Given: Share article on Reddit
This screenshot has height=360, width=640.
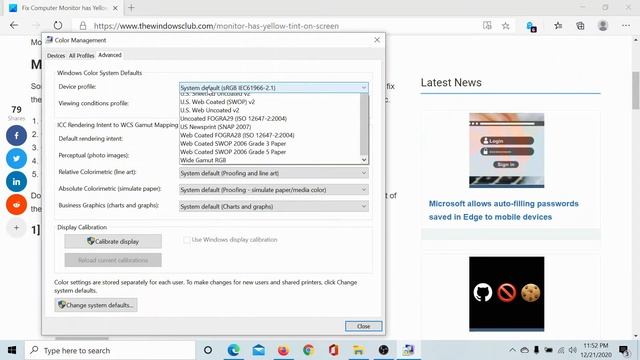Looking at the screenshot, I should click(16, 204).
